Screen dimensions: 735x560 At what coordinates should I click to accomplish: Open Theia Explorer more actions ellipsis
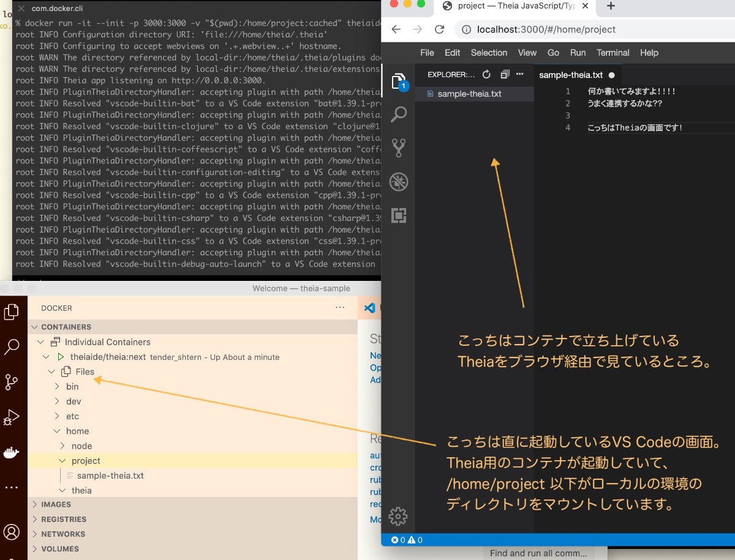tap(520, 75)
